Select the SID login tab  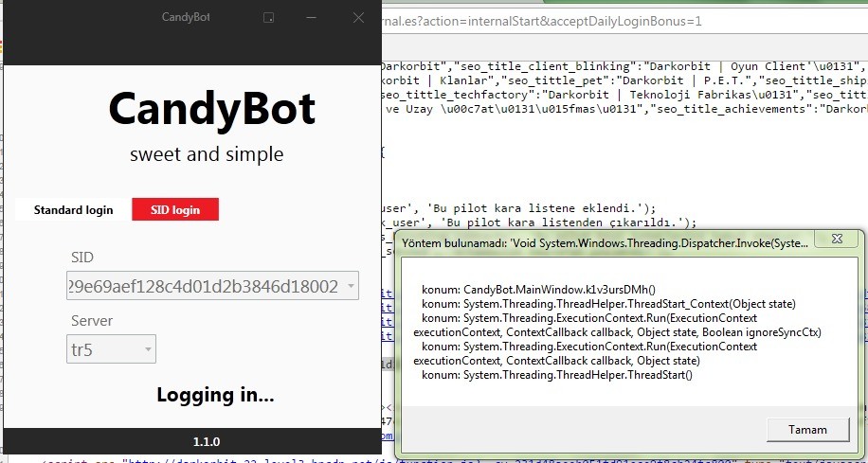pyautogui.click(x=175, y=210)
